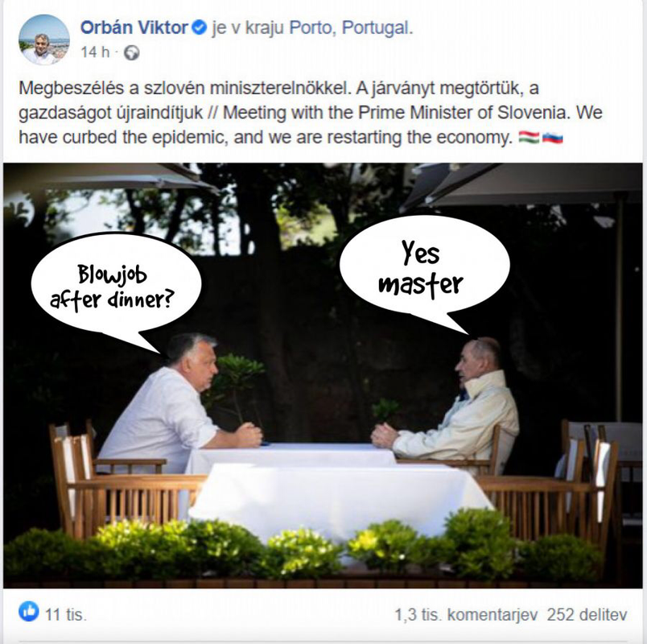Click the Hungarian text "Megbeszélés a szlovén miniszterelnökkel"
Viewport: 647px width, 644px height.
tap(184, 89)
